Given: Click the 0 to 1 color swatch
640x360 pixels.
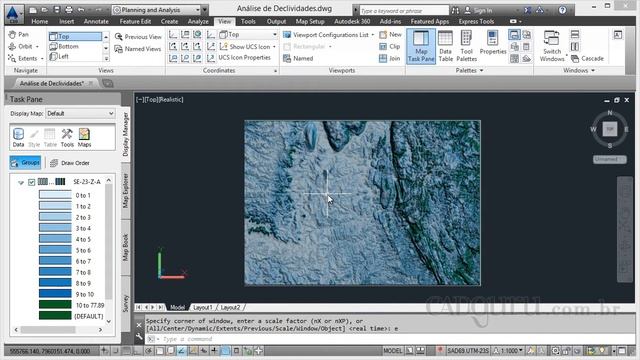Looking at the screenshot, I should click(55, 195).
